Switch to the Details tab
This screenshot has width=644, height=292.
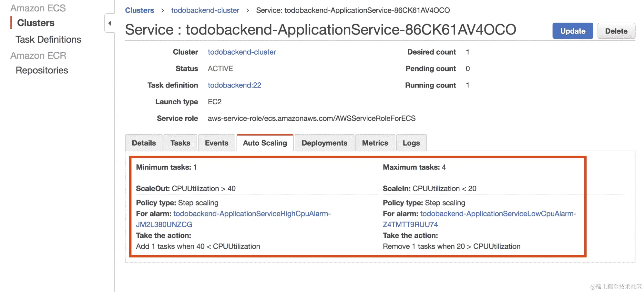click(144, 143)
